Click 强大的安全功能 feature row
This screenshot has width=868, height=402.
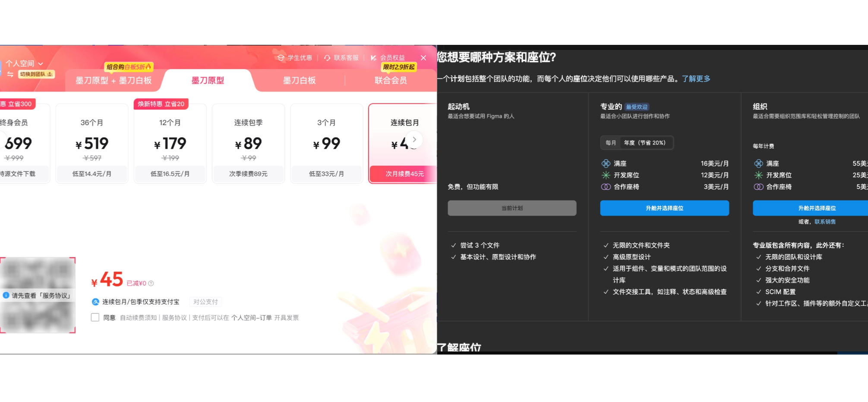pyautogui.click(x=783, y=280)
